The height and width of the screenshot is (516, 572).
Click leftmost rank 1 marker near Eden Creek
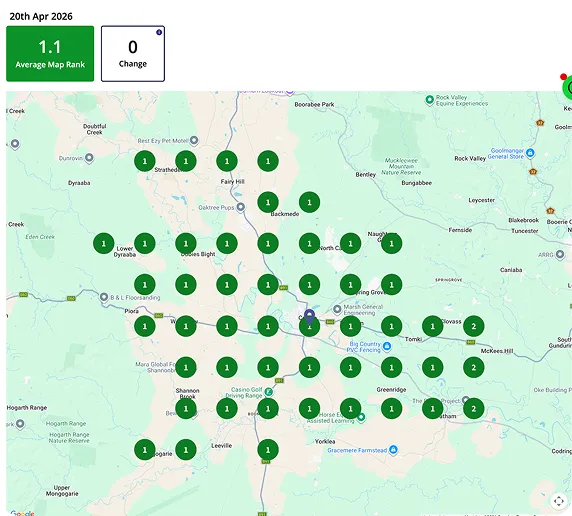click(x=104, y=243)
